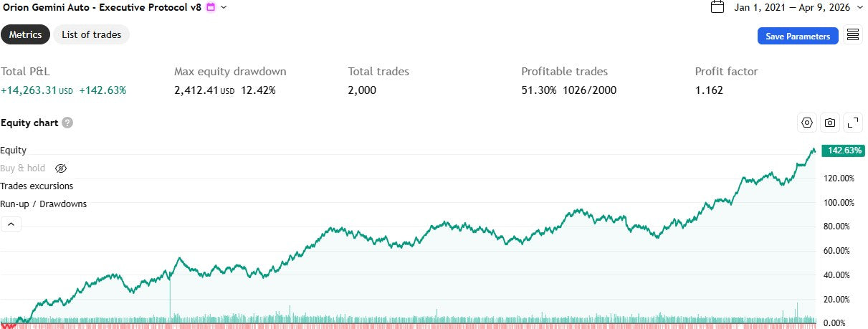Click the Equity chart help question mark
The image size is (868, 329).
tap(67, 123)
